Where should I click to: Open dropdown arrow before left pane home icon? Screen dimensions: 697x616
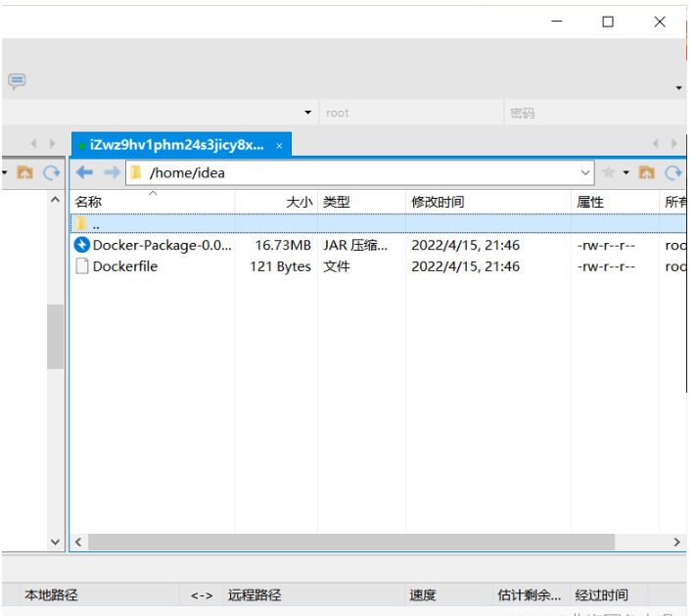(x=5, y=172)
